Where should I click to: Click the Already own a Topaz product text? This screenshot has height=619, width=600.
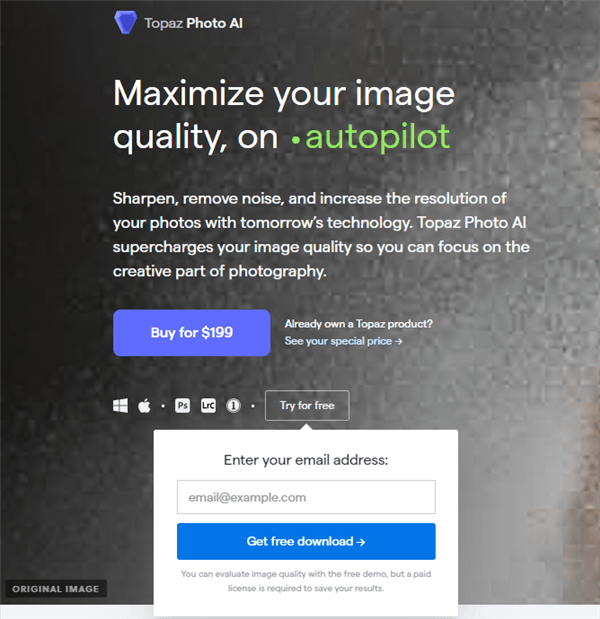click(358, 324)
